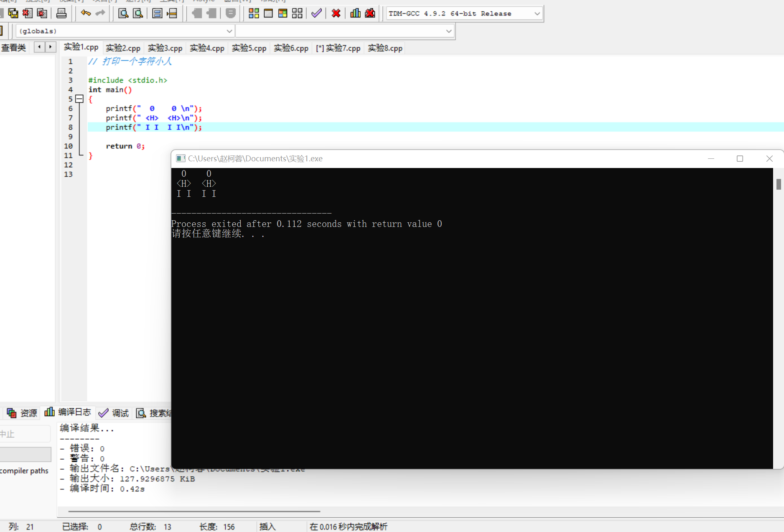784x532 pixels.
Task: Close the 实验1.exe console window
Action: pos(769,158)
